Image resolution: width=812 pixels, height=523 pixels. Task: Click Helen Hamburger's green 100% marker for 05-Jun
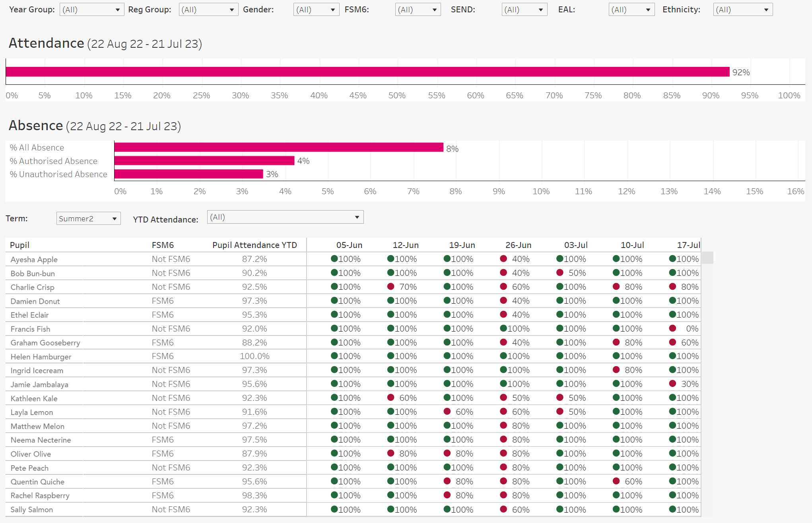point(334,356)
